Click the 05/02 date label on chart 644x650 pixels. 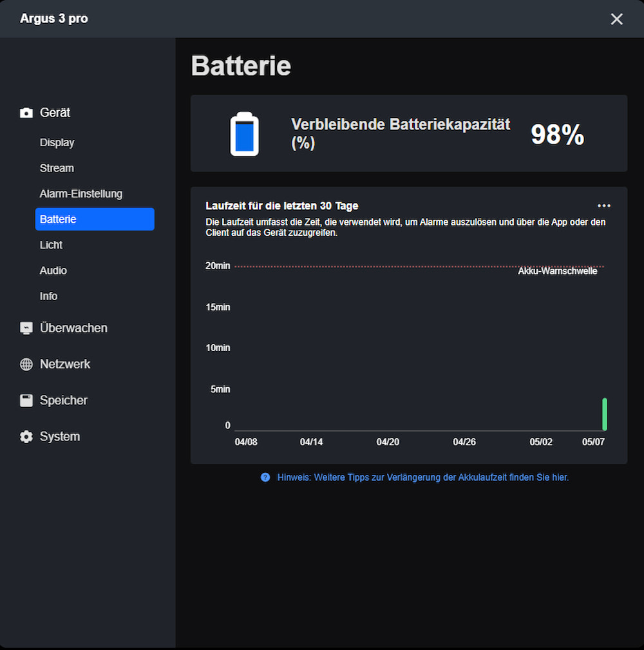point(541,442)
